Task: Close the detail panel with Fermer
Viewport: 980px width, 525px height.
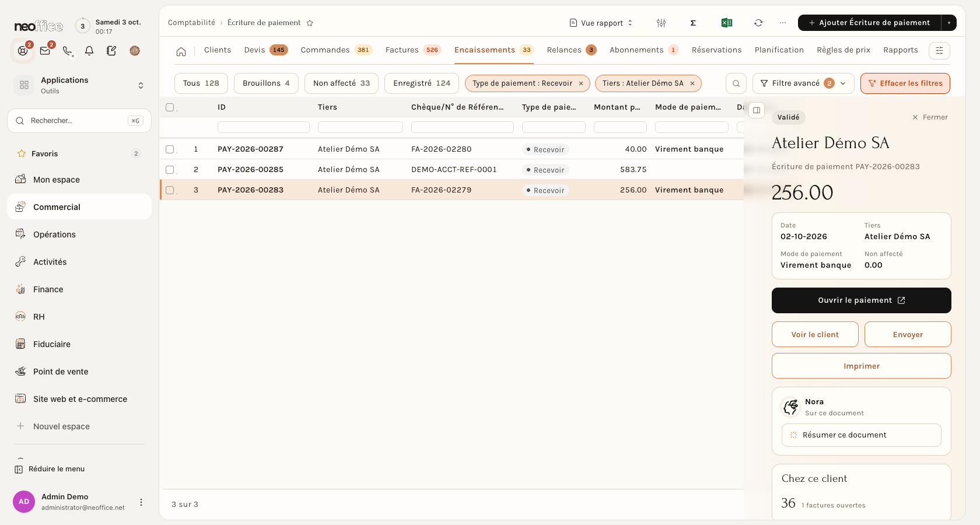Action: click(930, 117)
